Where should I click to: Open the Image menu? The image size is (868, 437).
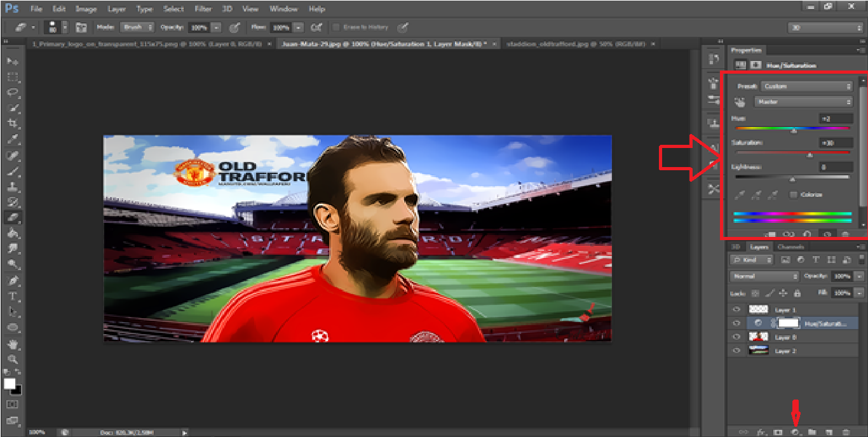(x=86, y=9)
